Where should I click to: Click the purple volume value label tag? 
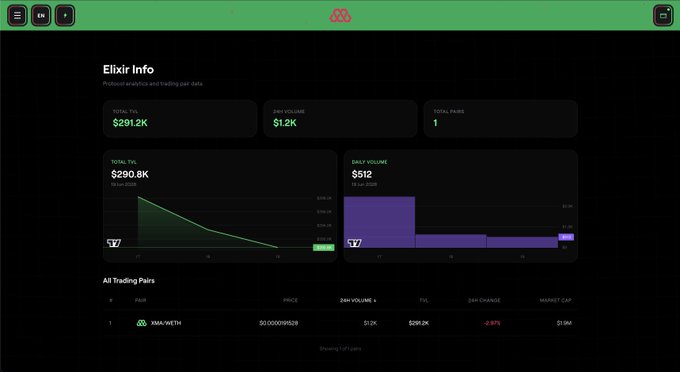point(566,237)
